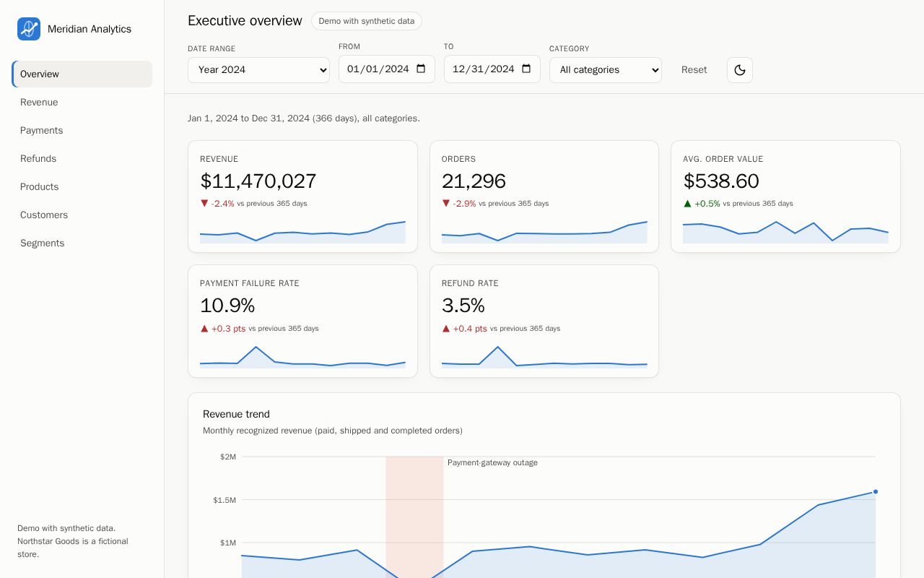This screenshot has width=924, height=578.
Task: Click the +0.4 pts refund rate change
Action: (465, 329)
